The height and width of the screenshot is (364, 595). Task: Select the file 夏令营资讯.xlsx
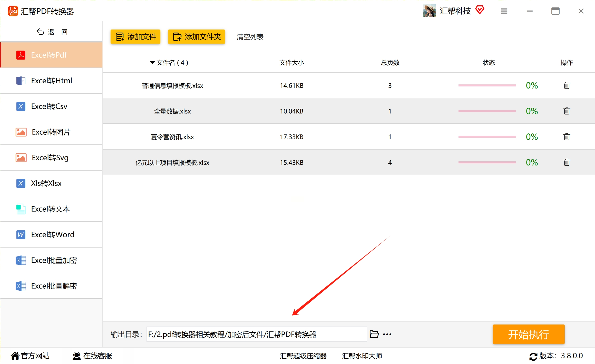click(x=172, y=137)
